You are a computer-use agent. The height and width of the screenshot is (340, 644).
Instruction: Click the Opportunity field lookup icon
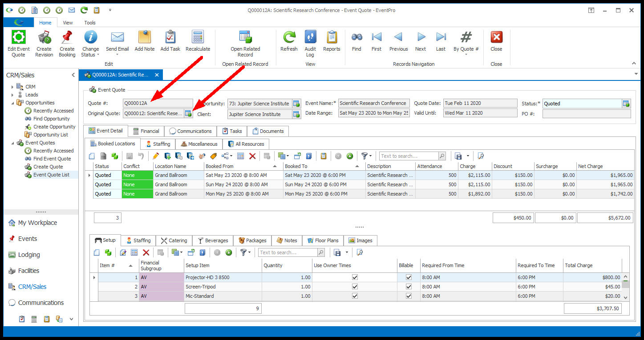(x=296, y=104)
